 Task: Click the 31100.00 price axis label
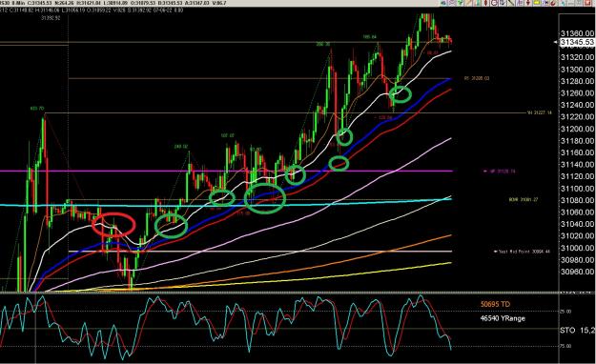tap(577, 189)
